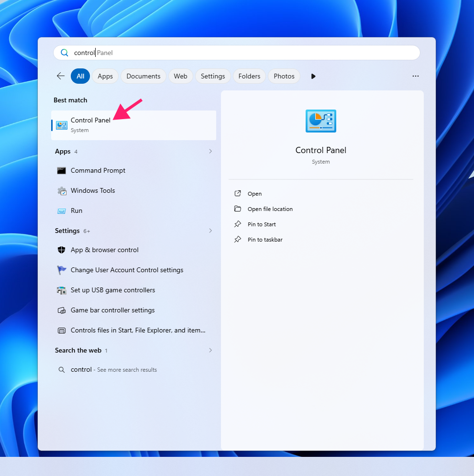Switch to the Documents filter tab
This screenshot has height=476, width=474.
143,76
